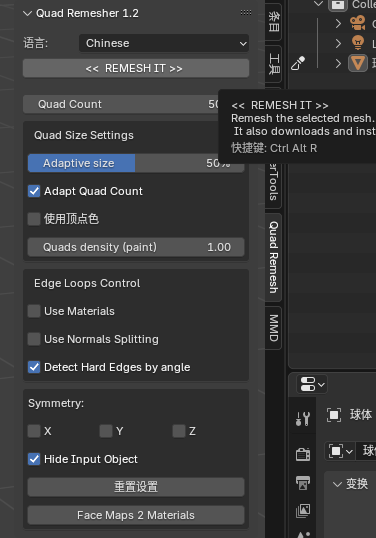This screenshot has height=538, width=376.
Task: Click the Symmetry: label
Action: 56,403
